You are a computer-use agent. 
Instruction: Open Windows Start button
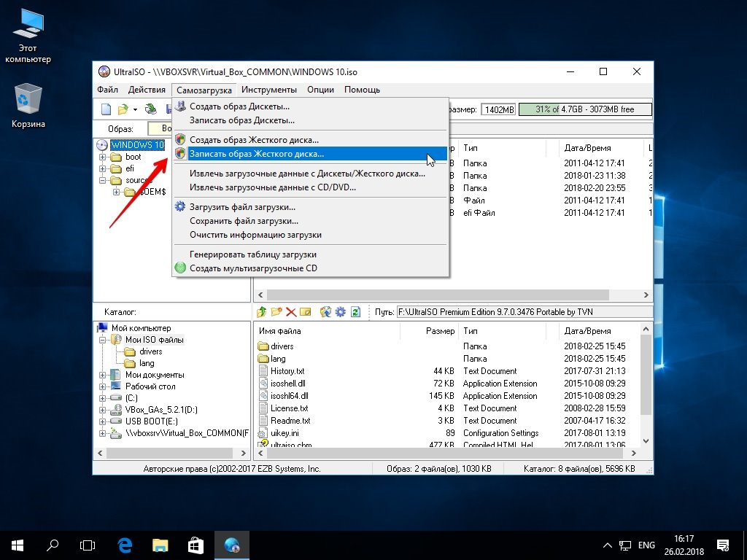[18, 545]
